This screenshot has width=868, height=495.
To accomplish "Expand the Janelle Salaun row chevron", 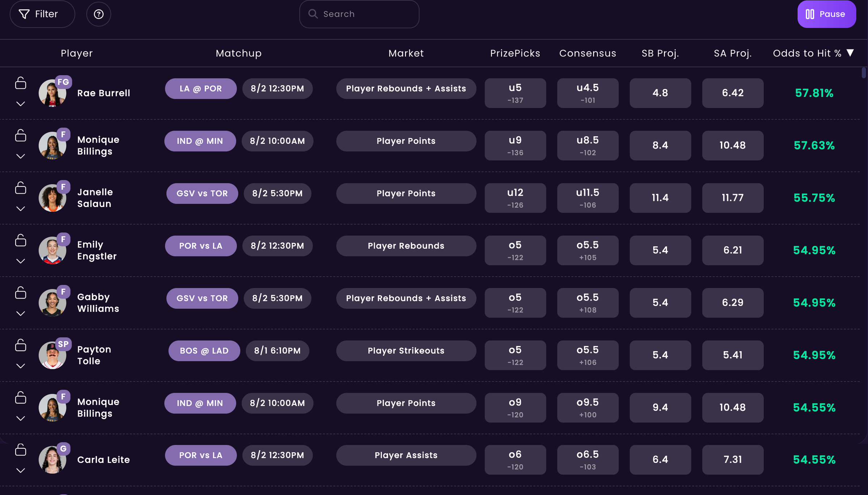I will click(x=21, y=208).
